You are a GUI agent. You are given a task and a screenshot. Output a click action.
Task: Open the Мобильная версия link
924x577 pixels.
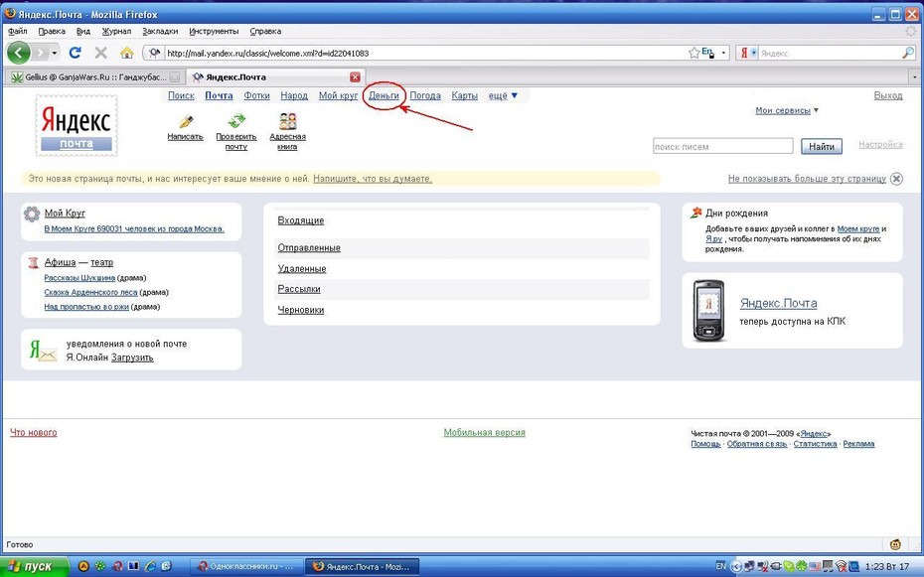(x=485, y=432)
